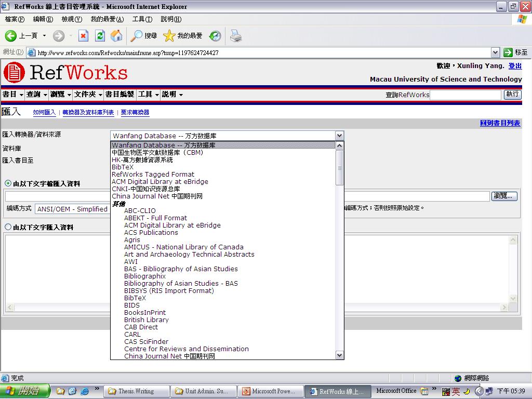Open Favorites (我的最愛) star button
532x399 pixels.
pos(182,36)
